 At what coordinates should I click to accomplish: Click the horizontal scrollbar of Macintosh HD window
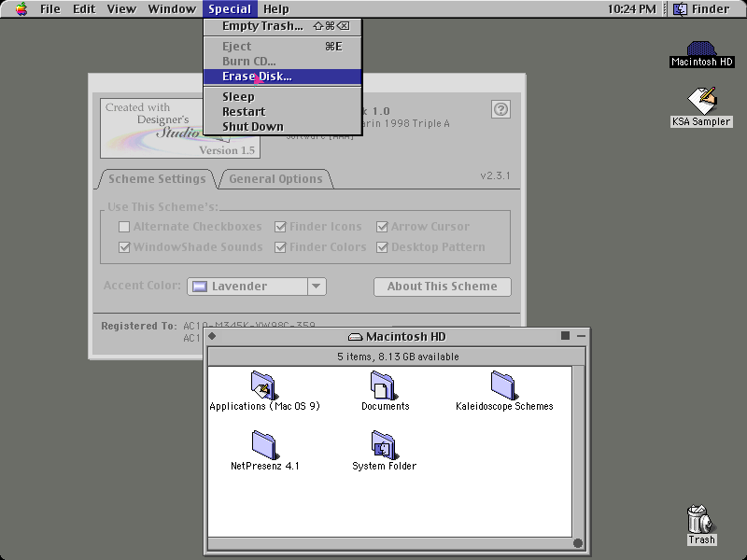[x=390, y=543]
